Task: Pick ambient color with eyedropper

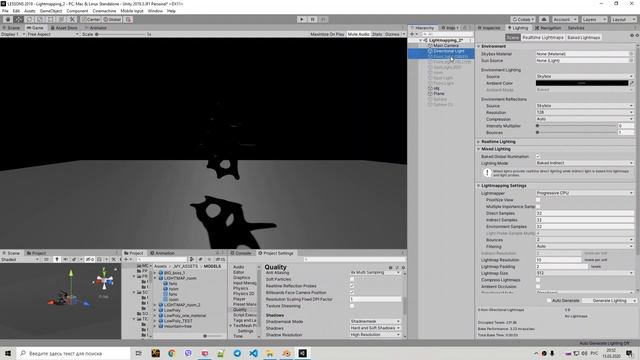Action: pos(631,83)
